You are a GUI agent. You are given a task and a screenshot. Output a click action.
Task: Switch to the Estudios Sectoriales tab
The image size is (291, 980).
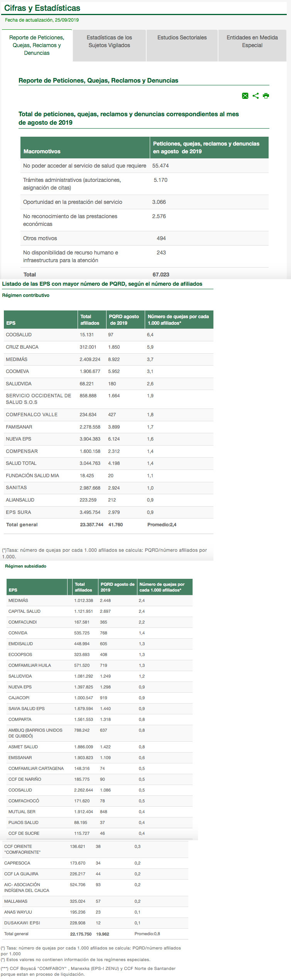point(182,38)
